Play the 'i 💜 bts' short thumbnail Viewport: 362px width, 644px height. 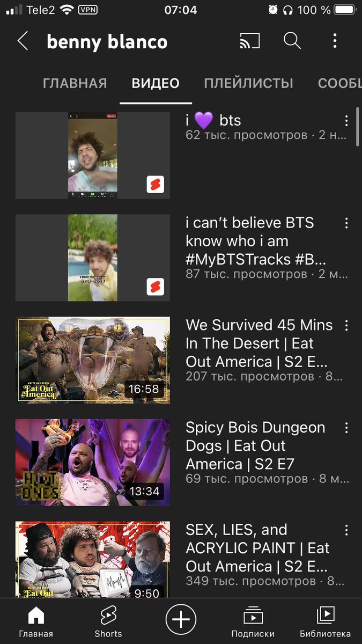[92, 156]
